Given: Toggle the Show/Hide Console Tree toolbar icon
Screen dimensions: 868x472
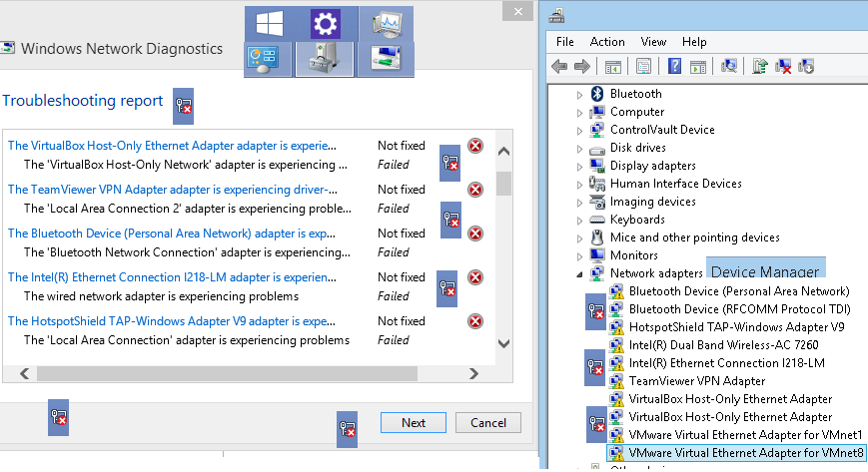Looking at the screenshot, I should (x=613, y=67).
